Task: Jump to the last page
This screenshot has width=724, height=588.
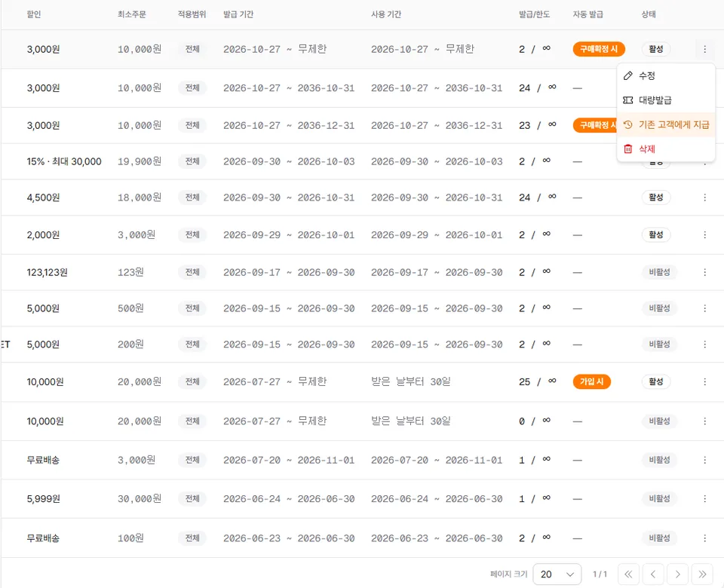Action: 702,574
